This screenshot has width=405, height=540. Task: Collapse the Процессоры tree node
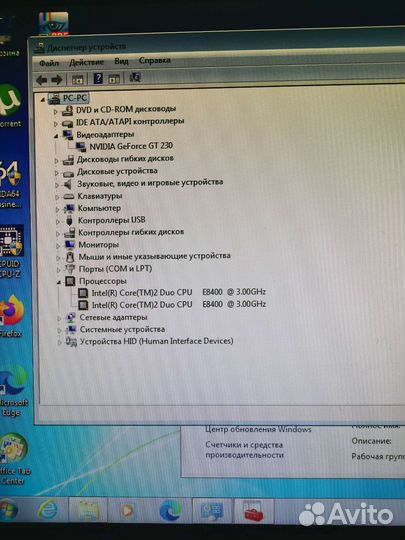[x=59, y=282]
